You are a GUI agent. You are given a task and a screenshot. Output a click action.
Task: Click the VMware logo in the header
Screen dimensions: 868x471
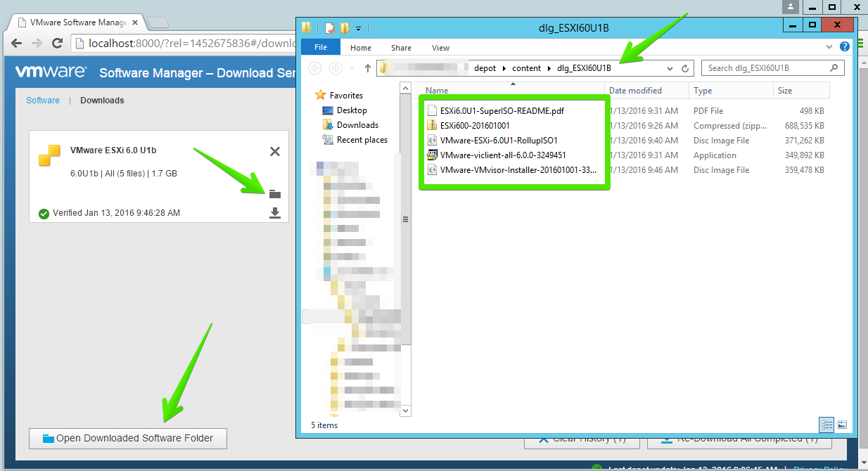(x=51, y=72)
